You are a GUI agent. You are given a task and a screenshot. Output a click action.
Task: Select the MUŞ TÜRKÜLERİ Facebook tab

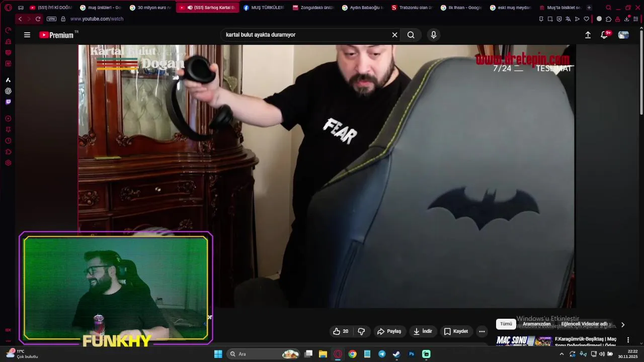click(264, 8)
